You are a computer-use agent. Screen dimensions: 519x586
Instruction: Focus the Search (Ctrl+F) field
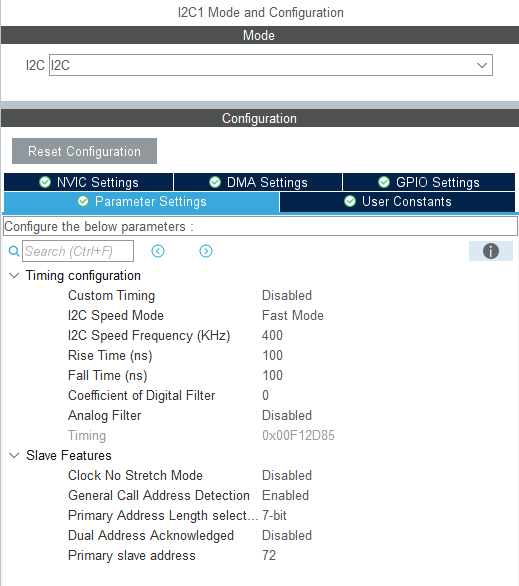tap(78, 251)
